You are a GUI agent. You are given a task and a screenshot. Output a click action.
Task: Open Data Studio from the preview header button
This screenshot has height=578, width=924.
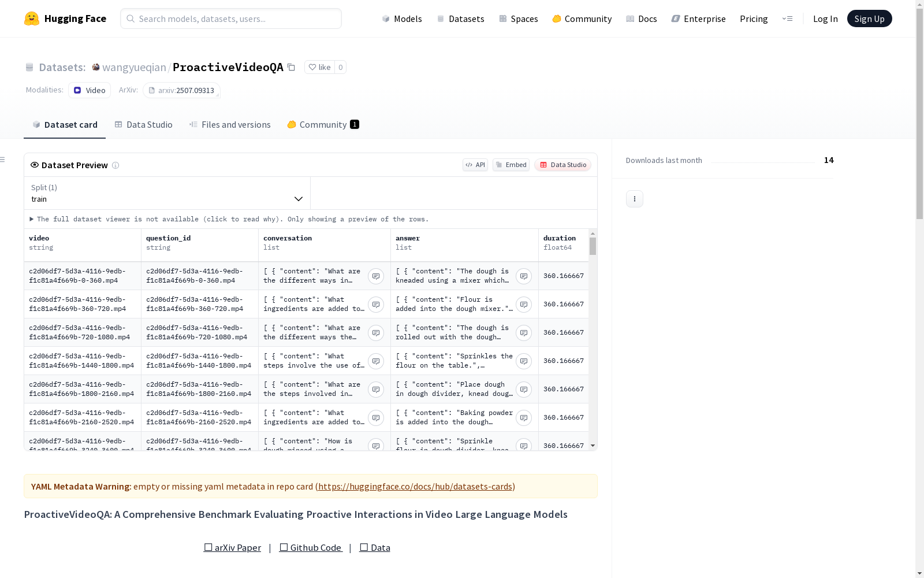(x=562, y=165)
